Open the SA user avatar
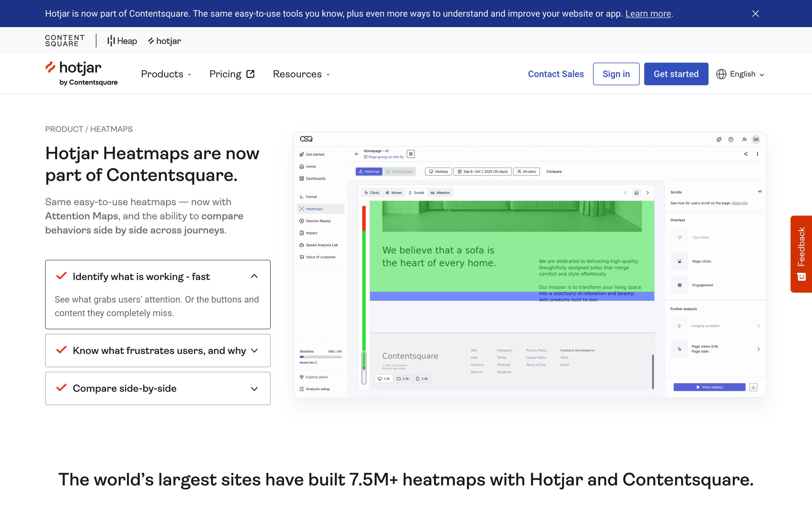Screen dimensions: 812x508 756,139
